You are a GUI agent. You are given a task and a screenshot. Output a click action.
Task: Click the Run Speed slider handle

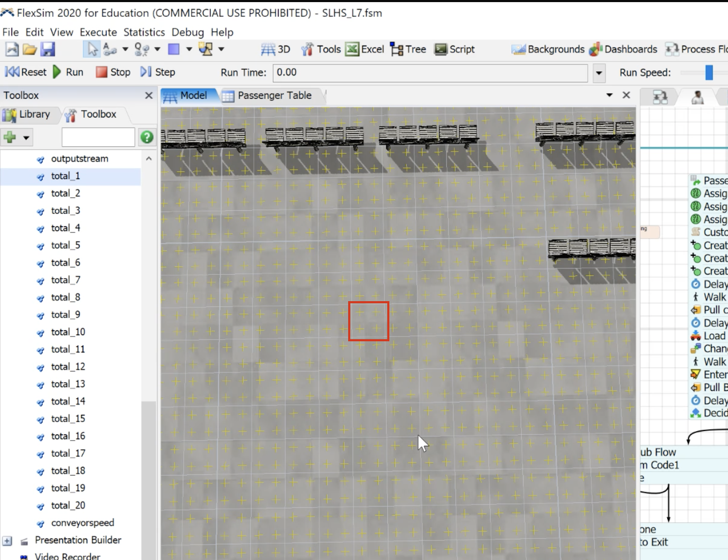[x=709, y=72]
